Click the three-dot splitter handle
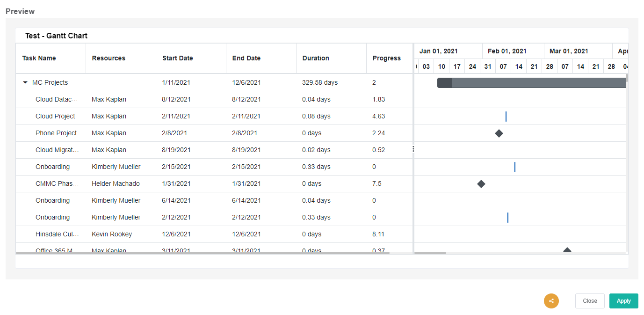 [x=413, y=149]
